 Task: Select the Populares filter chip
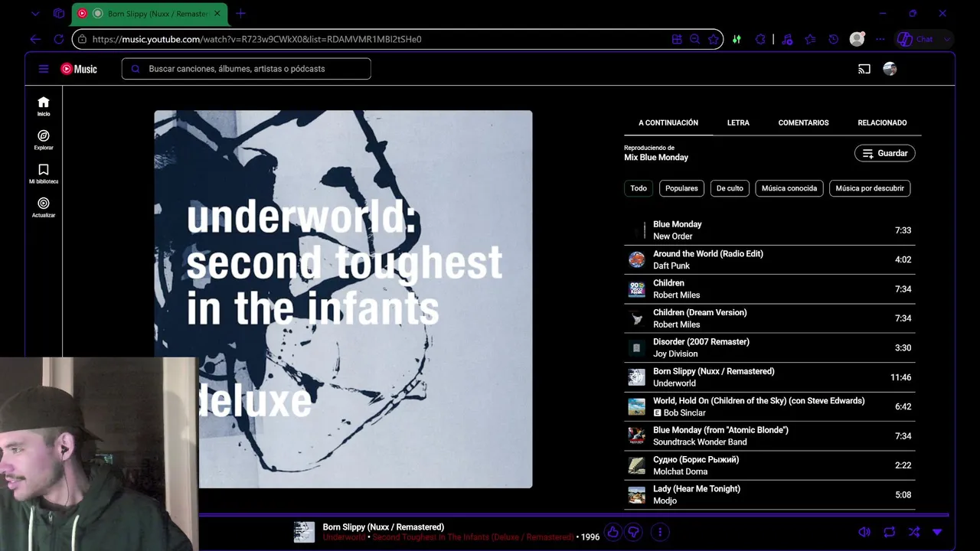(681, 188)
